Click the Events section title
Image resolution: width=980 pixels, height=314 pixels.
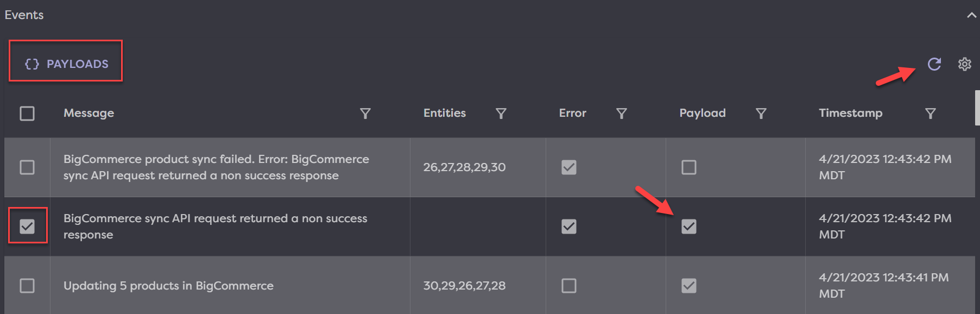coord(24,15)
